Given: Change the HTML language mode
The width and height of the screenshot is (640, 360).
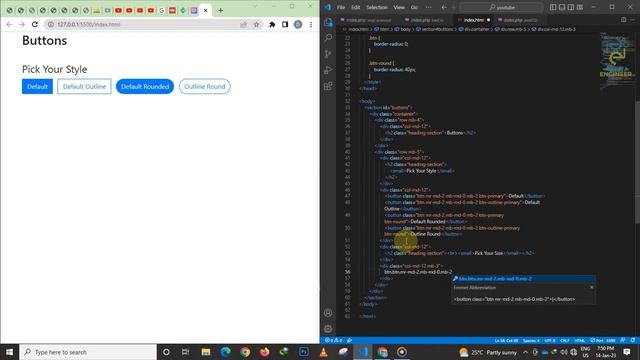Looking at the screenshot, I should pyautogui.click(x=580, y=340).
